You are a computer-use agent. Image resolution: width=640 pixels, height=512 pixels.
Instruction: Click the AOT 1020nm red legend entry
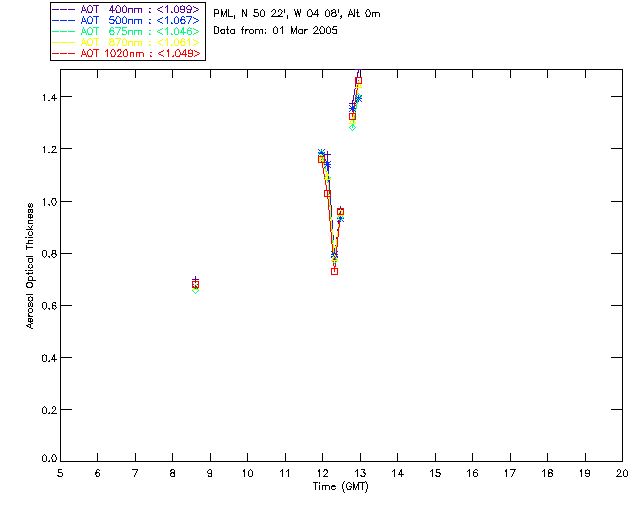tap(126, 53)
